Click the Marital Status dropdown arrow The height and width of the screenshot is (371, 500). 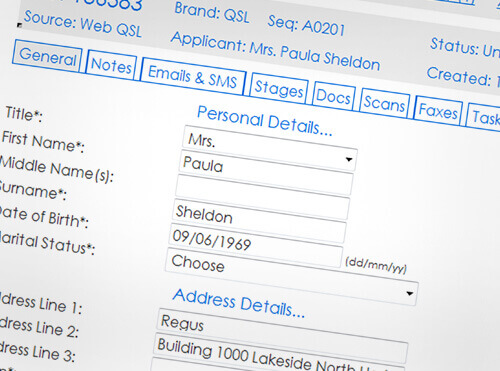point(410,293)
